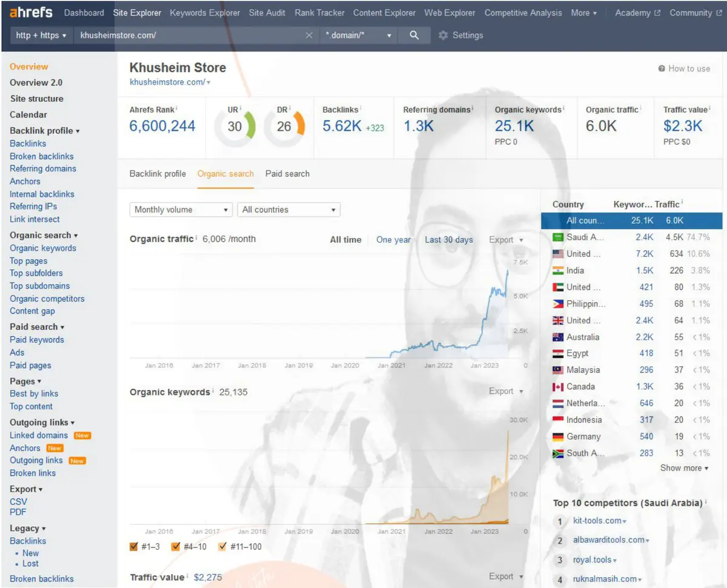Select the All countries row
Image resolution: width=727 pixels, height=588 pixels.
point(632,221)
